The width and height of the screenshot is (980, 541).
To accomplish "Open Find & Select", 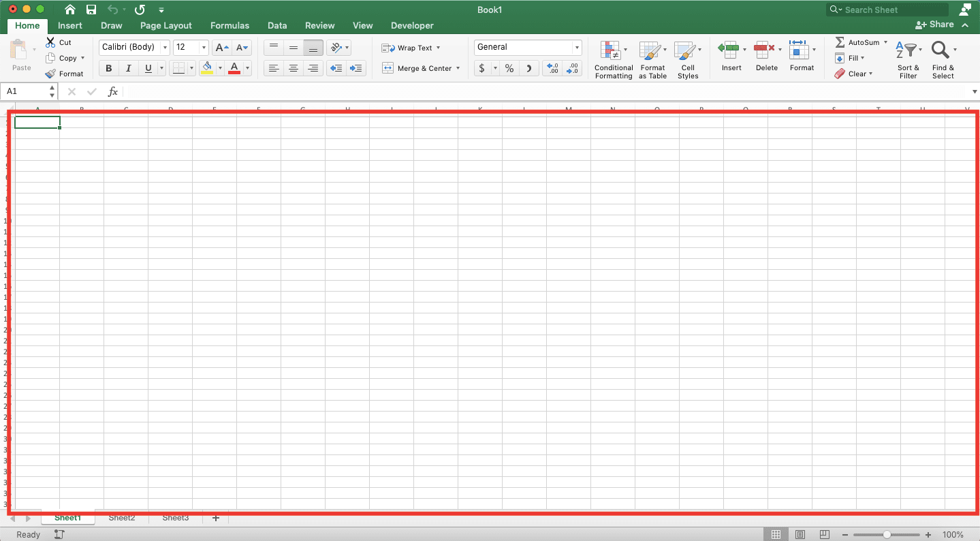I will pyautogui.click(x=943, y=60).
